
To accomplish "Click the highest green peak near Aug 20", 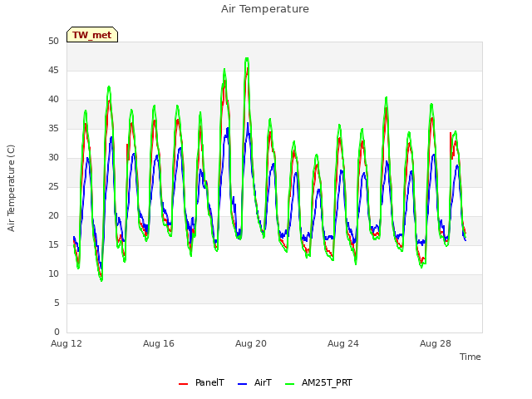I will [x=247, y=59].
